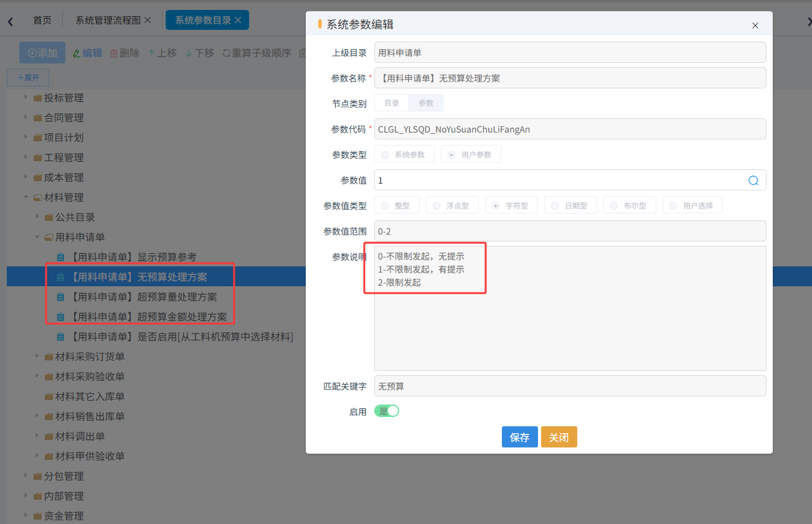Screen dimensions: 812x524
Task: Click the 编辑 pencil toolbar button
Action: point(87,53)
